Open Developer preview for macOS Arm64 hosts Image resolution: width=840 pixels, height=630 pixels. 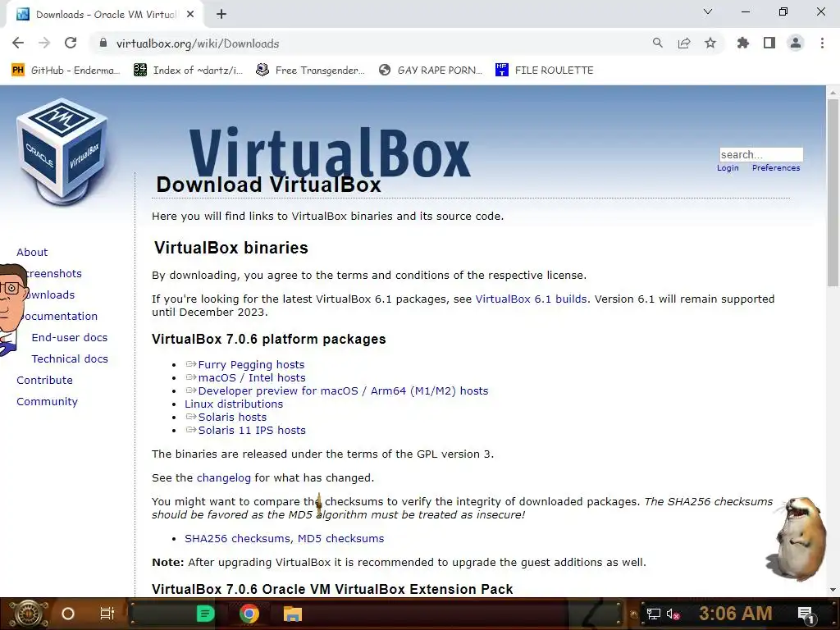click(x=343, y=391)
